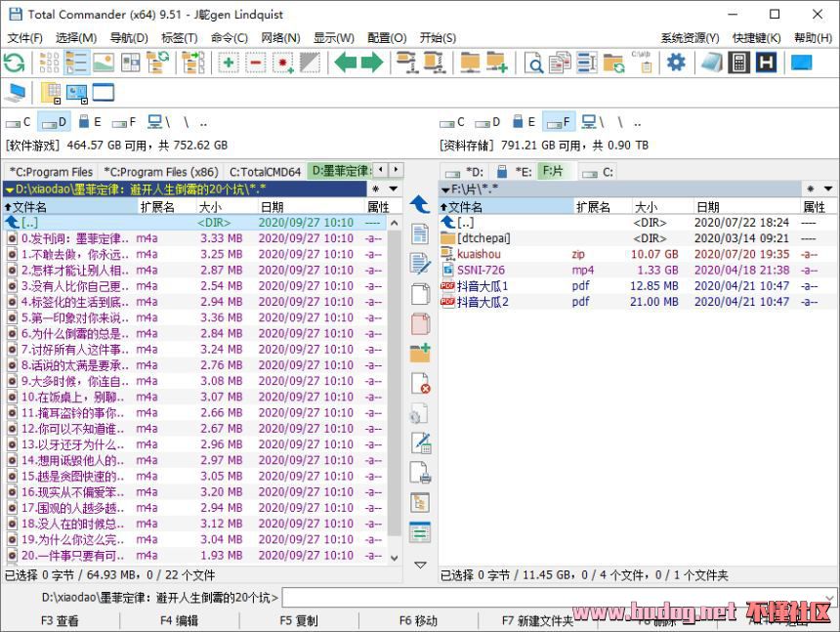Click the F5 复制 button
The width and height of the screenshot is (840, 632).
[x=299, y=620]
